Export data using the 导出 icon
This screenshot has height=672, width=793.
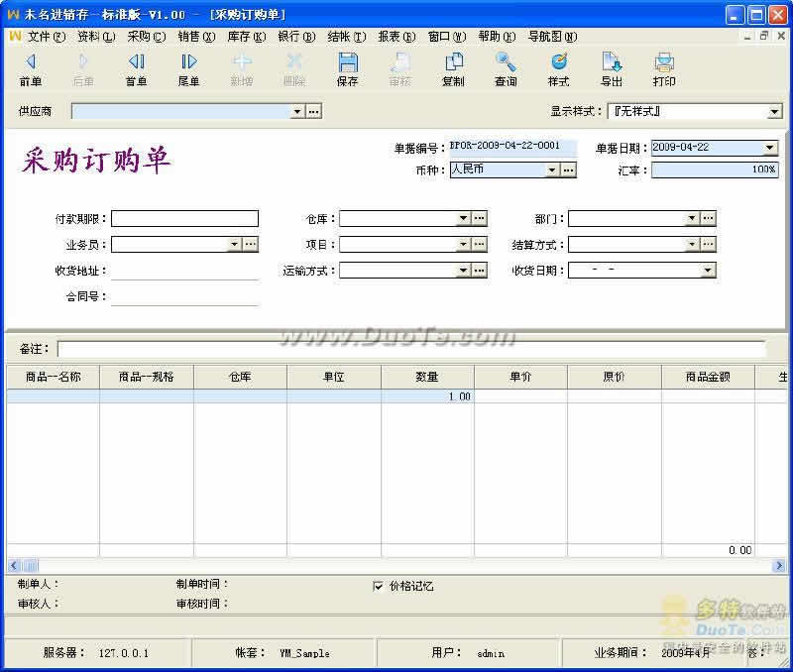[612, 68]
